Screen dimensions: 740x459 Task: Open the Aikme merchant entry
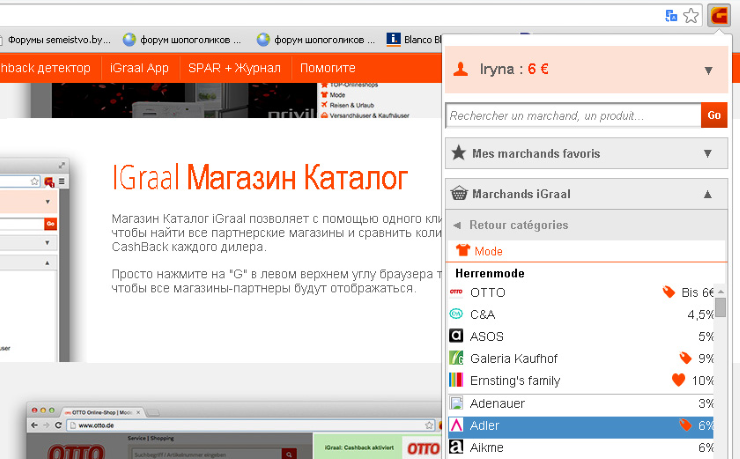(x=580, y=448)
